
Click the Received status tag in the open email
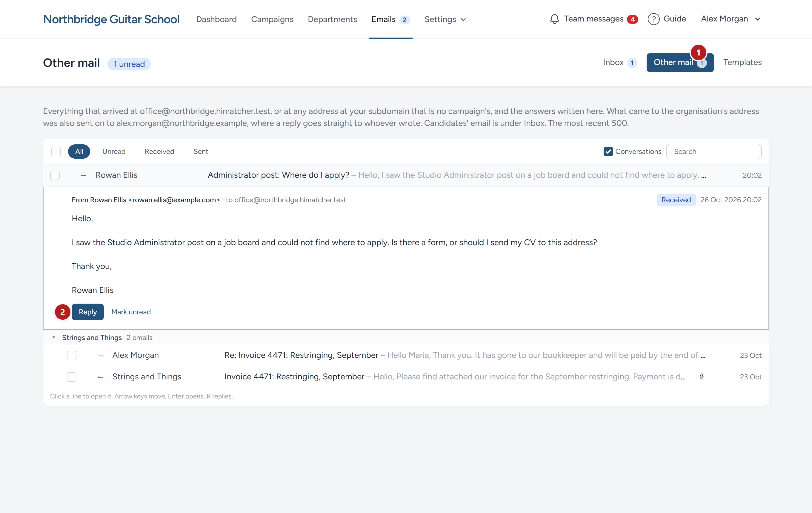point(676,200)
